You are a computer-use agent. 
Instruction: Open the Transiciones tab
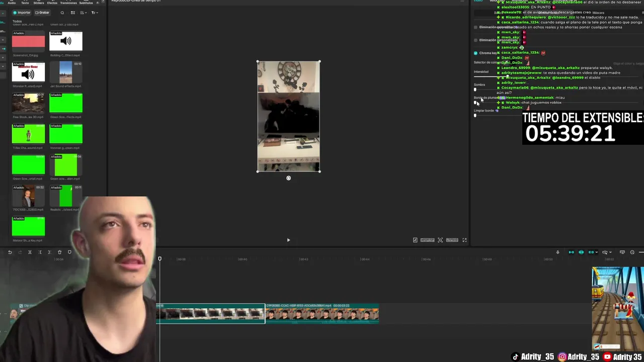coord(68,3)
